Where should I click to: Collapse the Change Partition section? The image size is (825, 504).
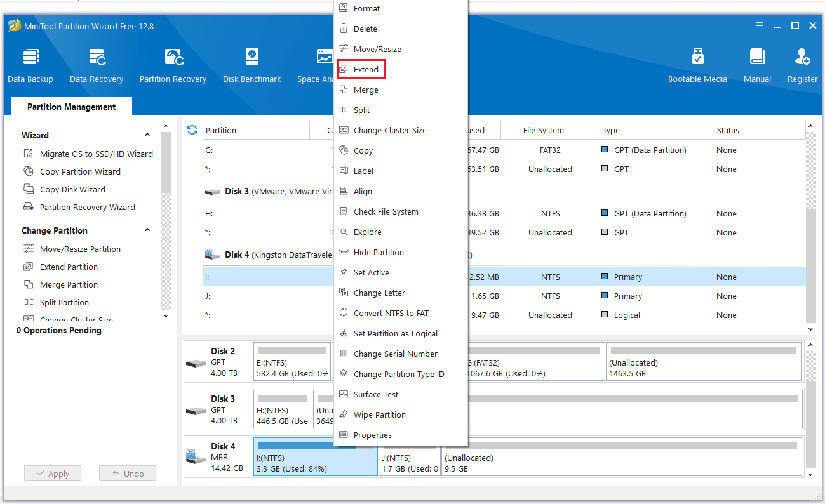[147, 230]
